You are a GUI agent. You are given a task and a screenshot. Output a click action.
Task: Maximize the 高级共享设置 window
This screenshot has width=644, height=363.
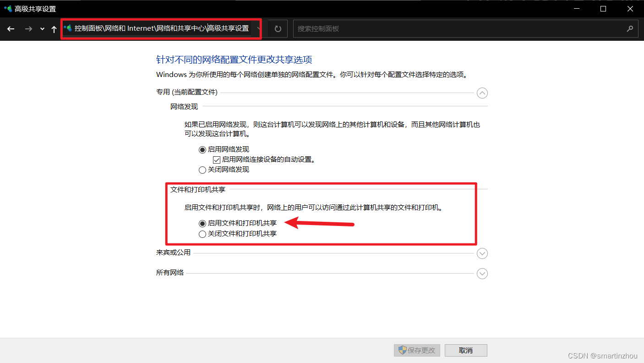(603, 9)
